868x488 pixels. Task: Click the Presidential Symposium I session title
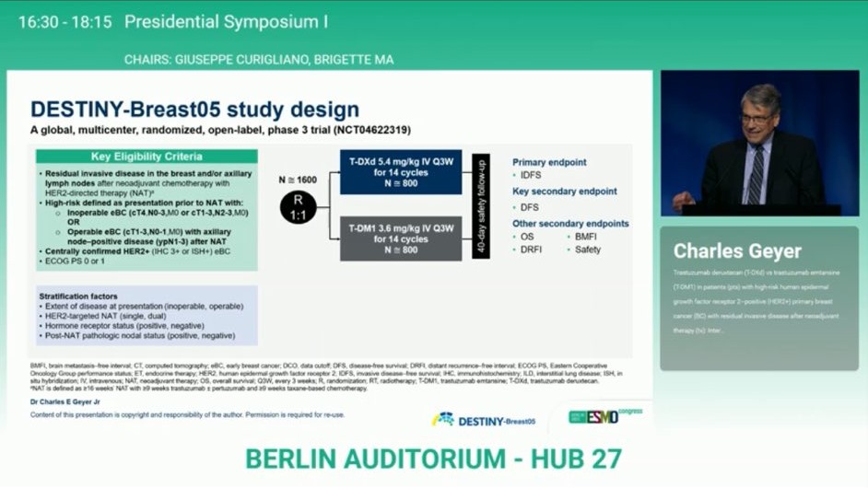click(226, 21)
